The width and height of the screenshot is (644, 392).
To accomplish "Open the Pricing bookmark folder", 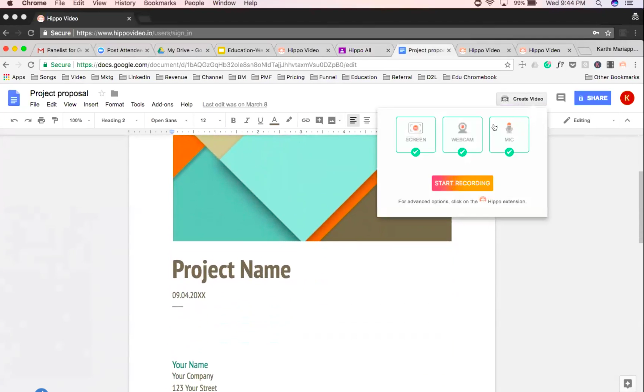I will pyautogui.click(x=291, y=77).
